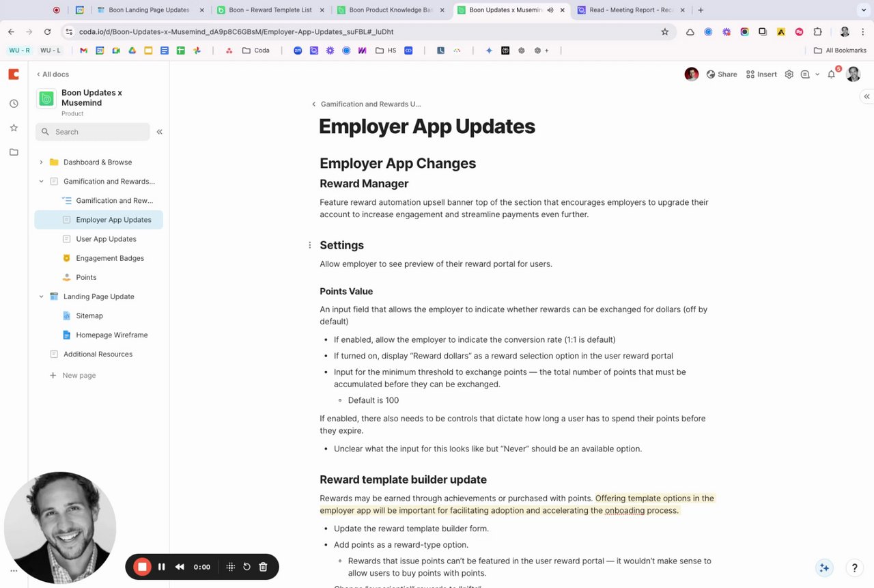Click the Points Value heading
Image resolution: width=874 pixels, height=588 pixels.
[346, 292]
